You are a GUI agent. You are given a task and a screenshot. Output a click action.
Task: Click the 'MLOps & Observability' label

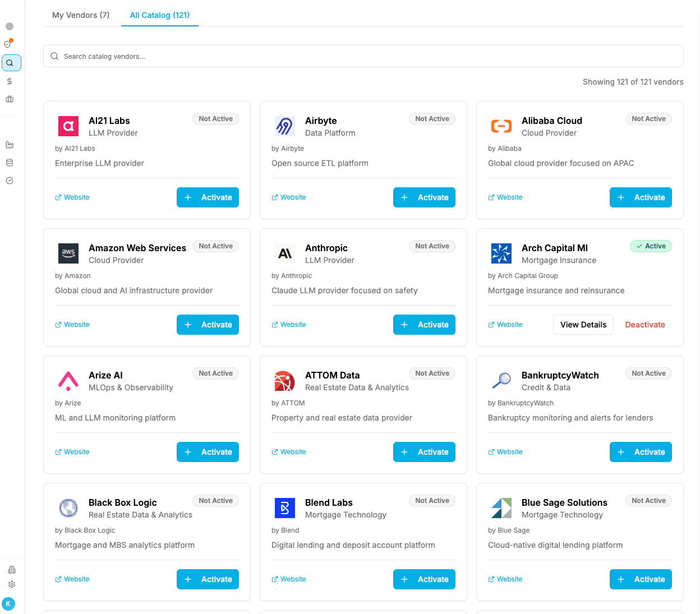click(131, 387)
